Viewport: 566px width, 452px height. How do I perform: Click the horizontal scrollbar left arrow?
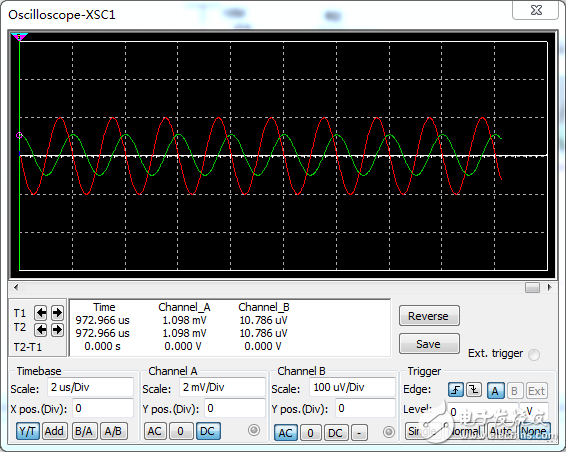(16, 287)
